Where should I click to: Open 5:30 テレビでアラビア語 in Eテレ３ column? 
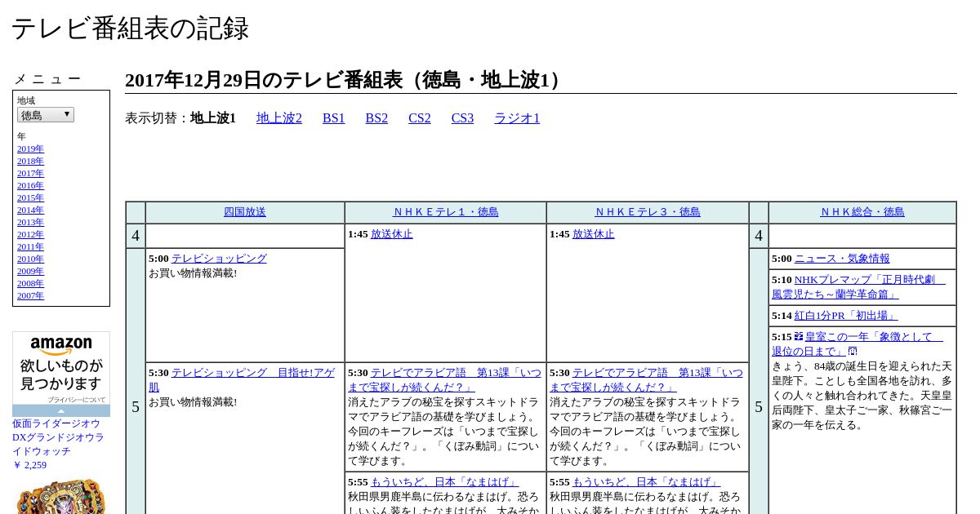[647, 380]
